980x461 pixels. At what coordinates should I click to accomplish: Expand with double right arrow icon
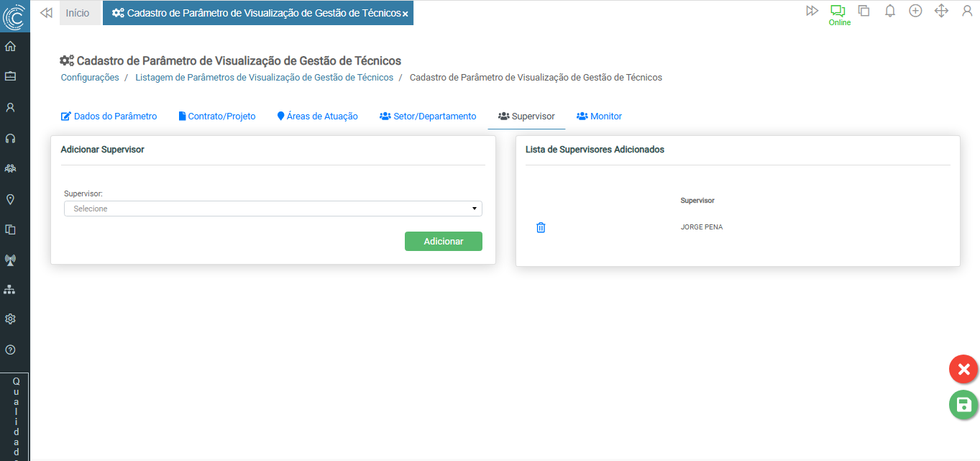pyautogui.click(x=812, y=11)
